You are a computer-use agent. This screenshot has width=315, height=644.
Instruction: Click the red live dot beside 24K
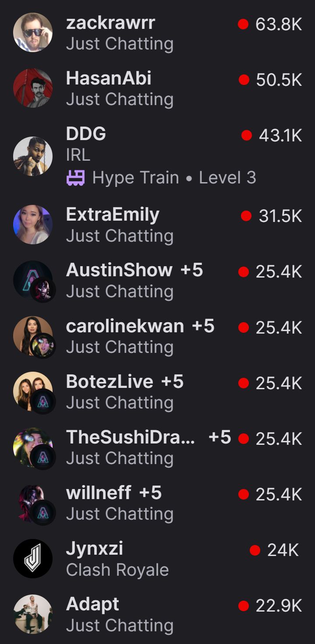click(x=255, y=550)
